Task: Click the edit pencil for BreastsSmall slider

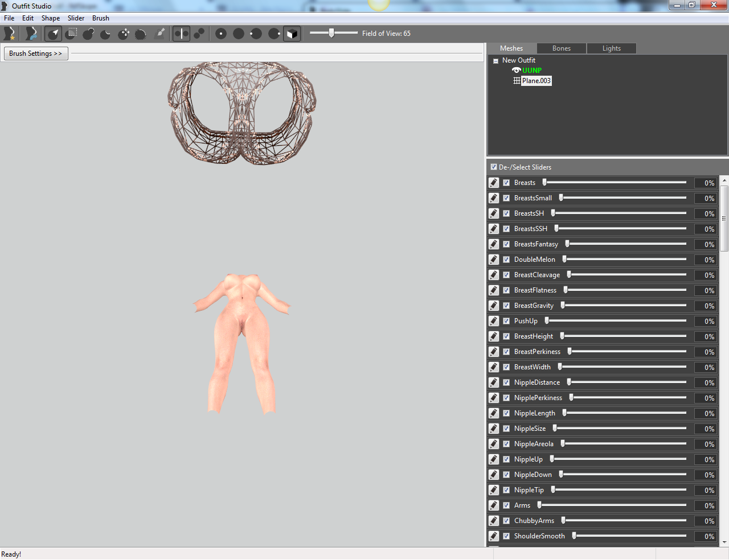Action: [494, 198]
